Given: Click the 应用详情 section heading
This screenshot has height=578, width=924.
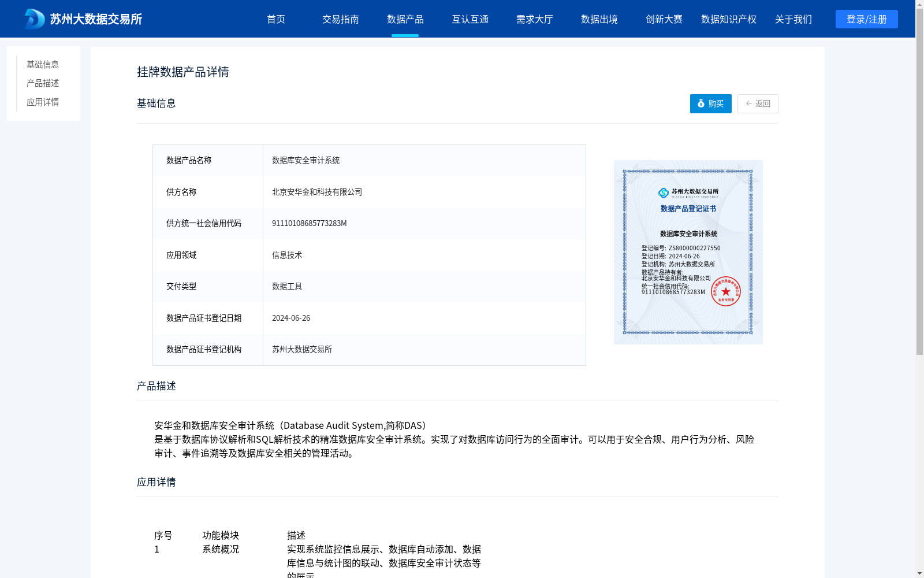Looking at the screenshot, I should (x=157, y=482).
